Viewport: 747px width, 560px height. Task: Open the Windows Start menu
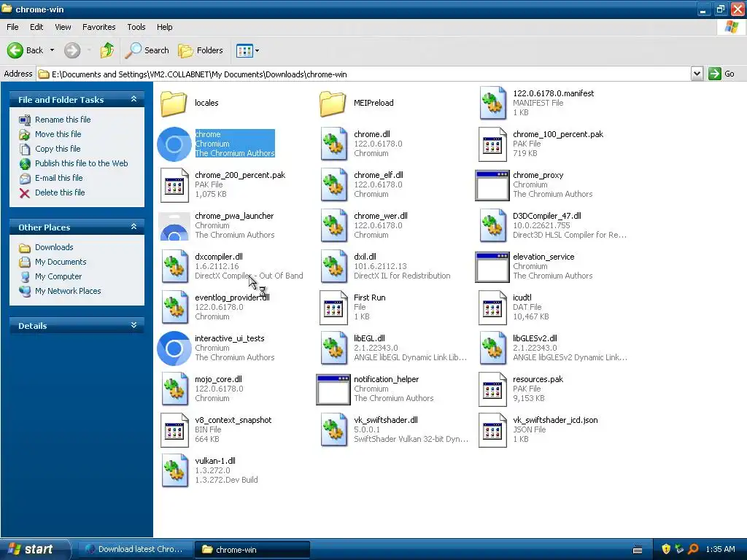coord(35,549)
